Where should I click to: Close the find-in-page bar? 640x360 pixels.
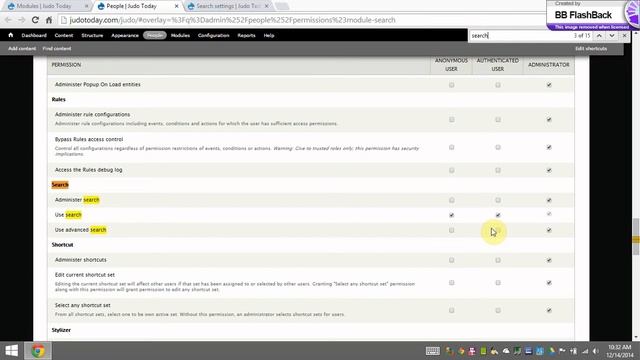(x=624, y=36)
